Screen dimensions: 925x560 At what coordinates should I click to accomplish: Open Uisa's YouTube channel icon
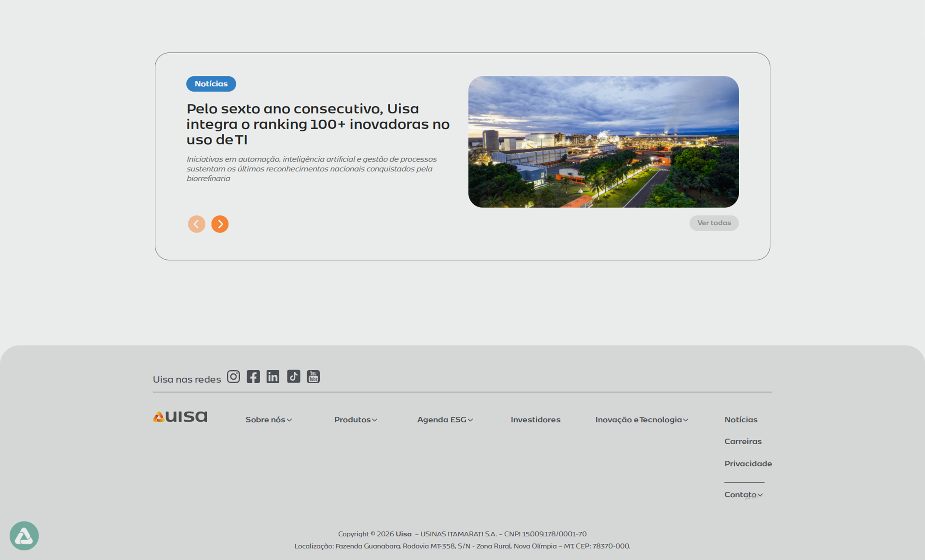(313, 376)
